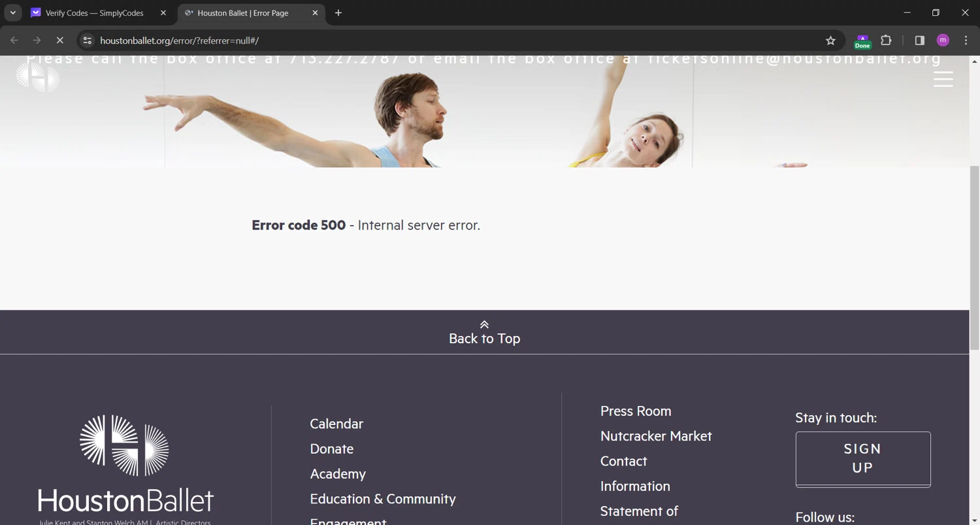Open the Information footer link

click(635, 486)
